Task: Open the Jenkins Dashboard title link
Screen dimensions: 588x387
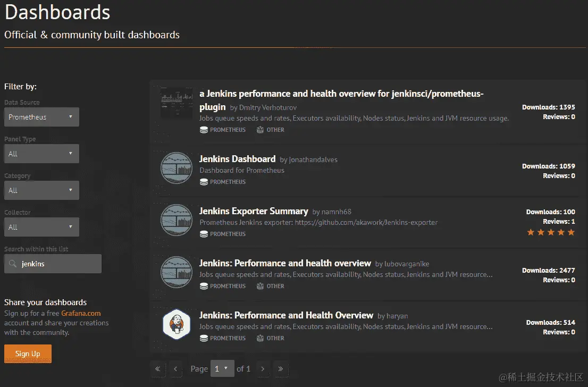Action: click(237, 159)
